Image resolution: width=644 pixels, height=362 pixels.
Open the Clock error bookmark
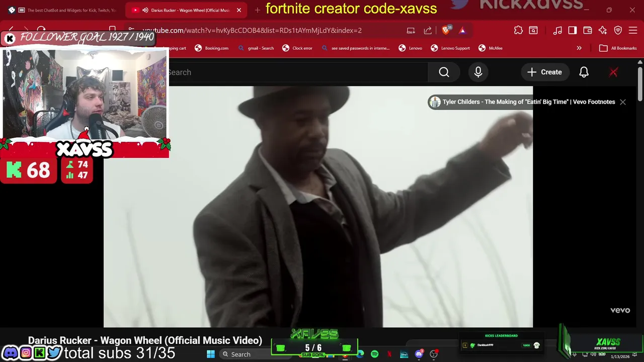coord(297,48)
